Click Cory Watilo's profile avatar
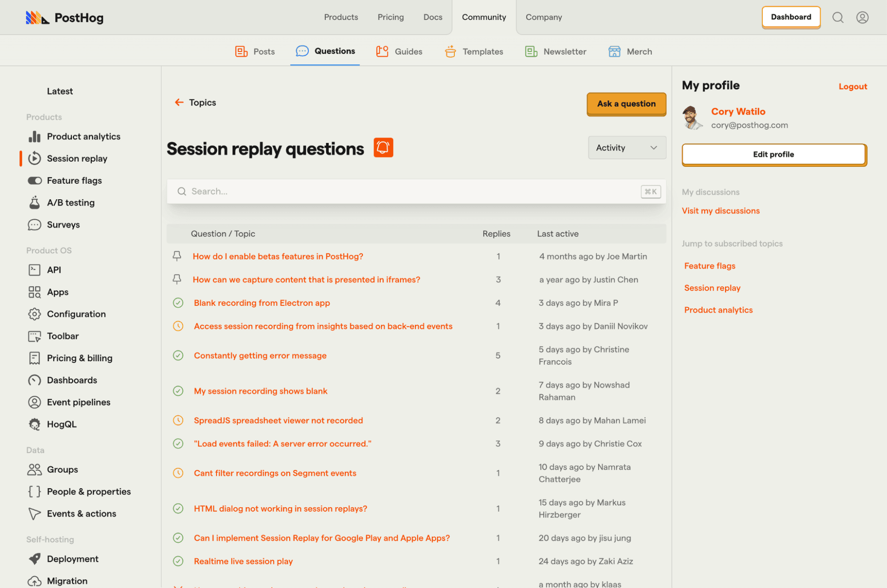The image size is (887, 588). (692, 118)
